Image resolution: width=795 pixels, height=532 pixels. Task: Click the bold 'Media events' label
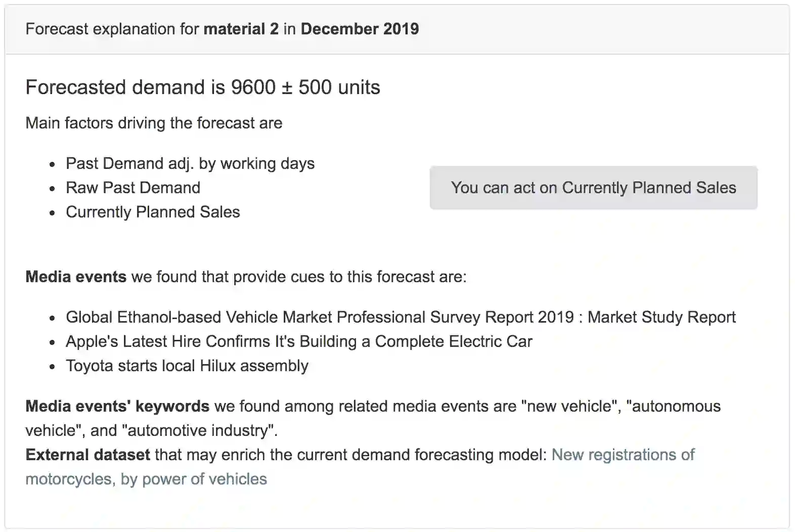point(76,277)
